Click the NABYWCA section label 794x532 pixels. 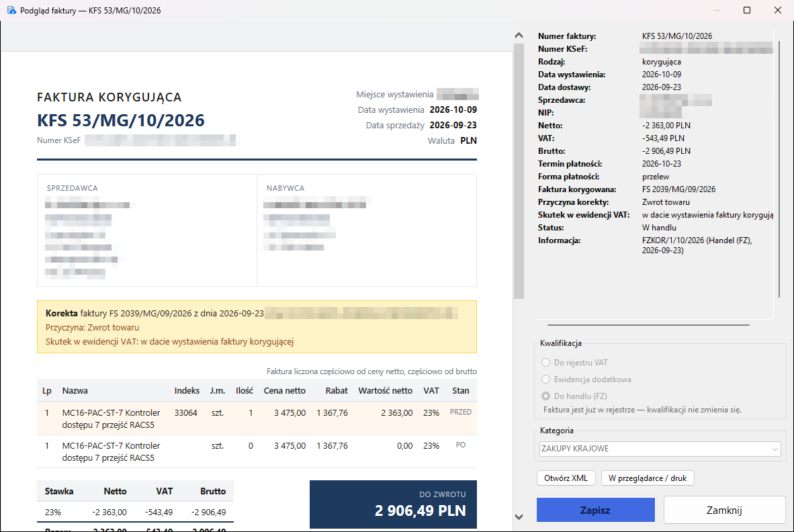pyautogui.click(x=285, y=188)
